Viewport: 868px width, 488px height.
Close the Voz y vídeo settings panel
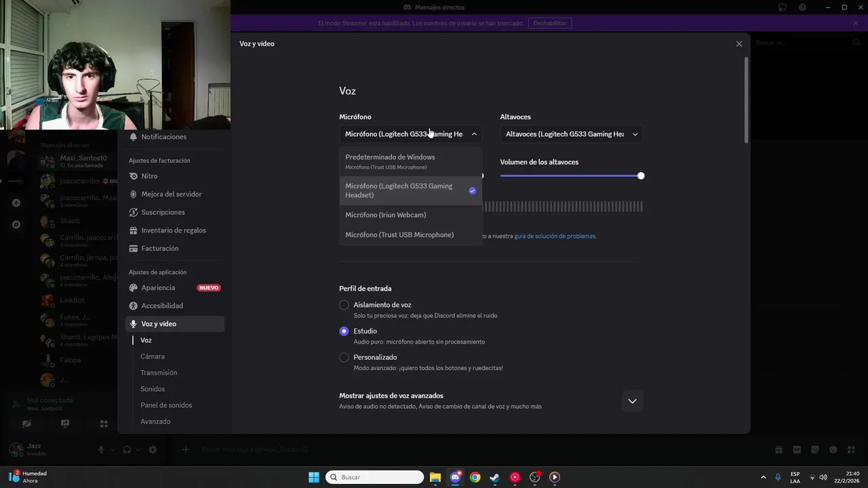pyautogui.click(x=739, y=44)
